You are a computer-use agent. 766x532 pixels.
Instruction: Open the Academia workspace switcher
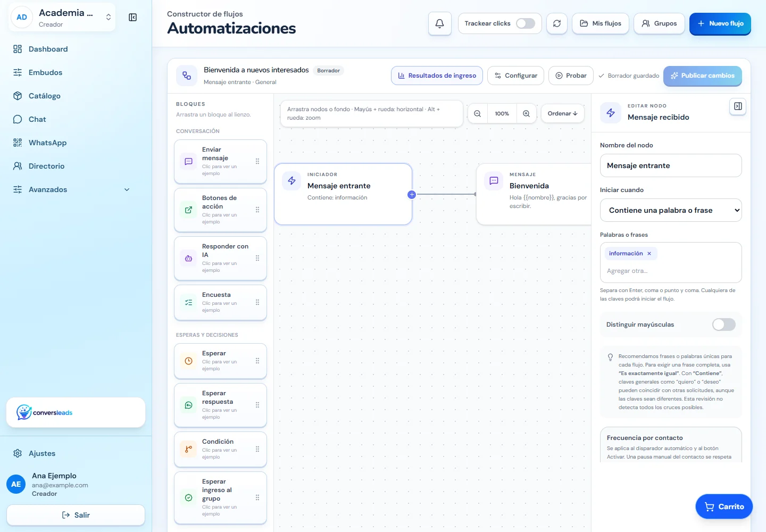(x=63, y=18)
